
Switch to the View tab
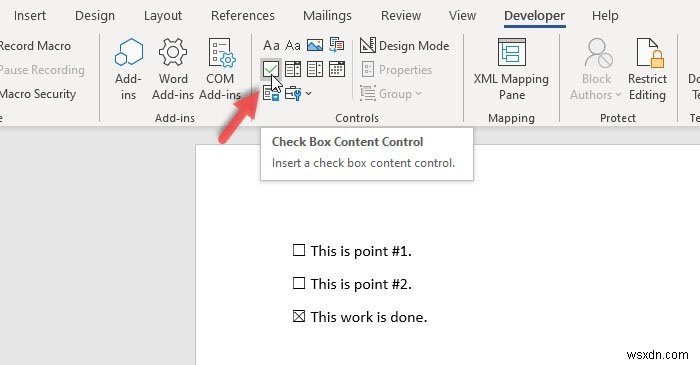pyautogui.click(x=462, y=16)
